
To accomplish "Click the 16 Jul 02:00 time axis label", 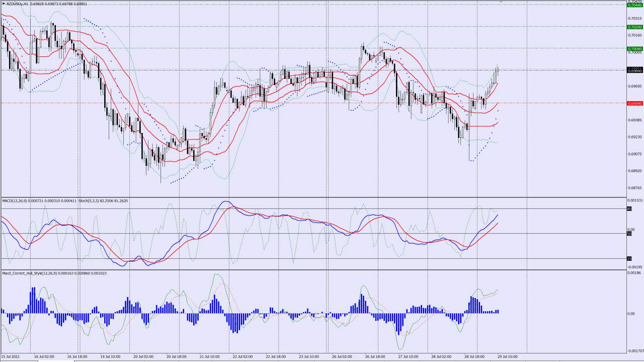I will (x=44, y=356).
